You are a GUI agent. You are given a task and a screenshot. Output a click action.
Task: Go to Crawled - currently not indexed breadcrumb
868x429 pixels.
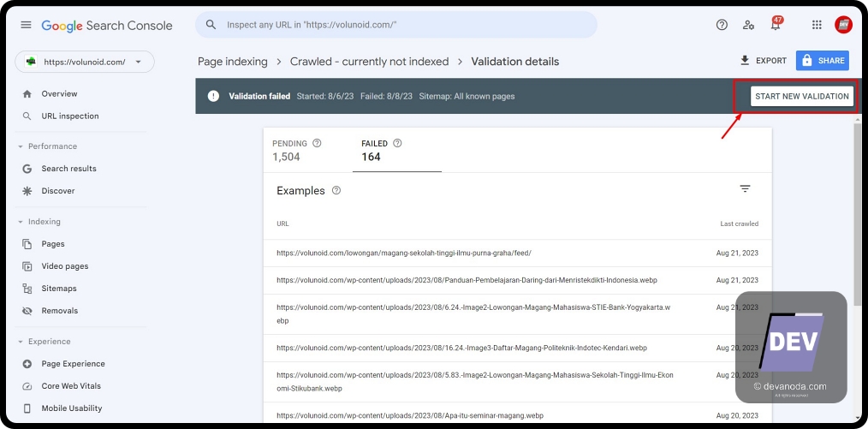[x=369, y=62]
